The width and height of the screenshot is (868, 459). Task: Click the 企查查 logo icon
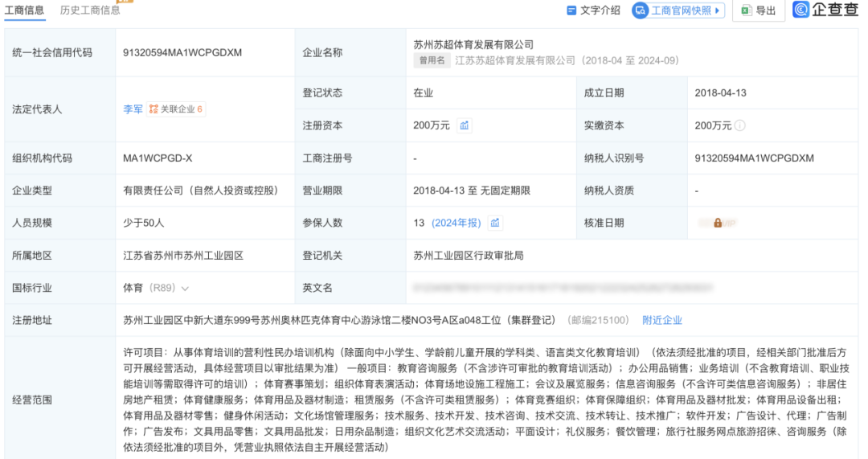tap(800, 10)
